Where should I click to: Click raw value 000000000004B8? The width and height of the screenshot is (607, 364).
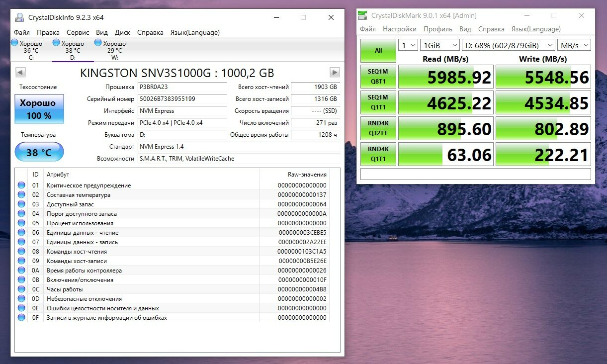coord(302,289)
